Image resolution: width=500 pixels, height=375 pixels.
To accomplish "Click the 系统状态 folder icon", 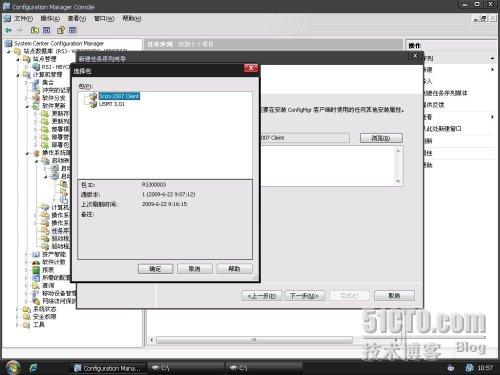I will pyautogui.click(x=27, y=309).
